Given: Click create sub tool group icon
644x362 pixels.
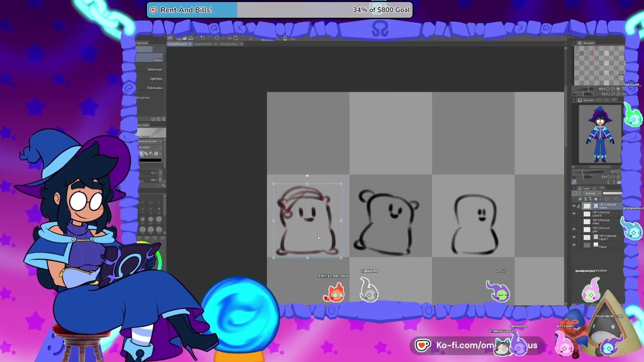Looking at the screenshot, I should click(x=153, y=119).
